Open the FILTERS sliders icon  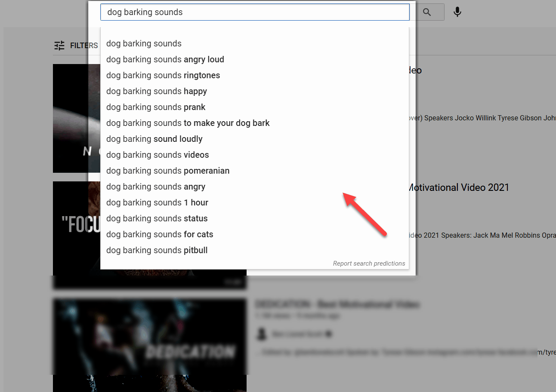click(59, 45)
